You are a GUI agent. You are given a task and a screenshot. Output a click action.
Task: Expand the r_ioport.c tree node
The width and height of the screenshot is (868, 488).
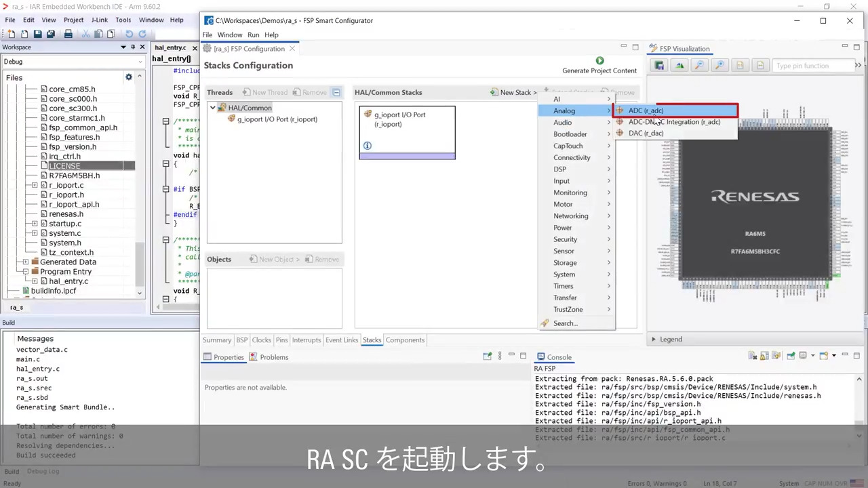tap(35, 185)
